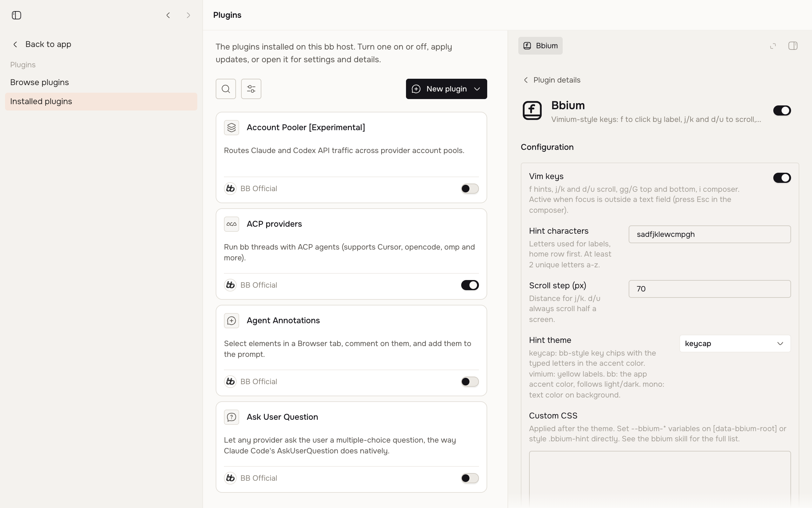Image resolution: width=812 pixels, height=508 pixels.
Task: Click the Configuration section heading
Action: click(547, 147)
